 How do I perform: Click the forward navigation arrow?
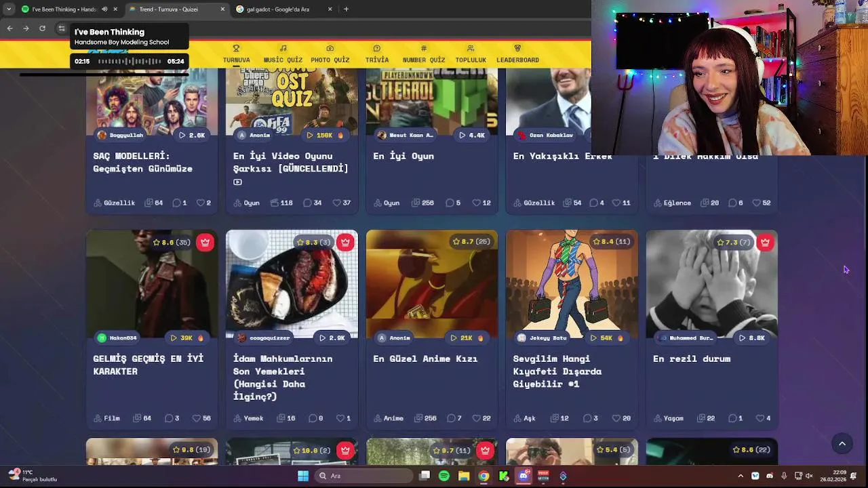coord(26,28)
